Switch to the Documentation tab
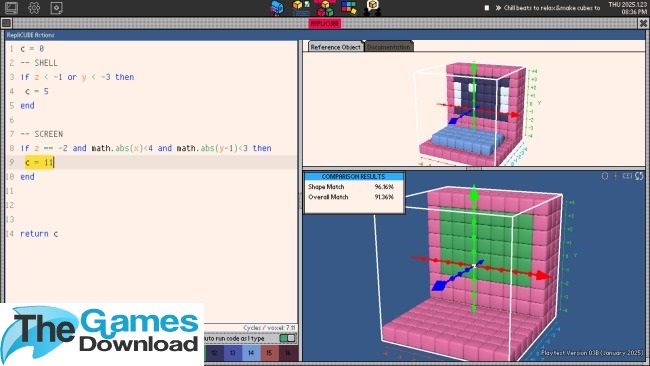Image resolution: width=650 pixels, height=366 pixels. tap(388, 47)
